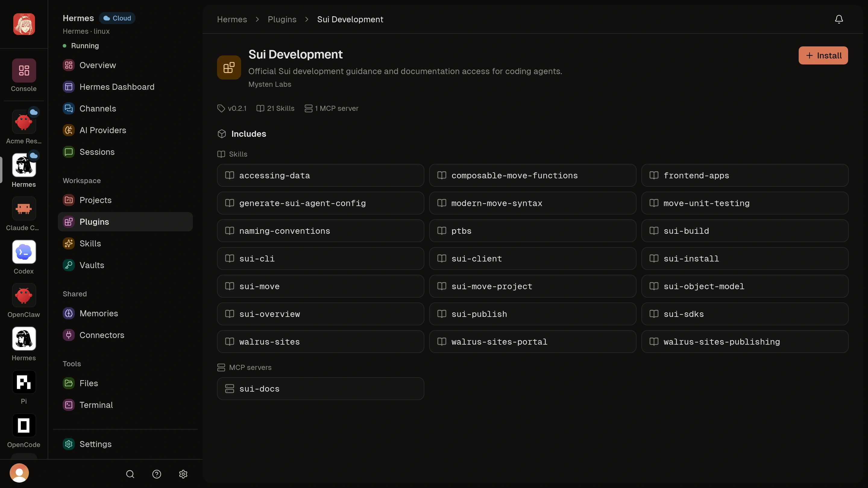The height and width of the screenshot is (488, 868).
Task: Open the bottom bar gear icon
Action: 183,474
